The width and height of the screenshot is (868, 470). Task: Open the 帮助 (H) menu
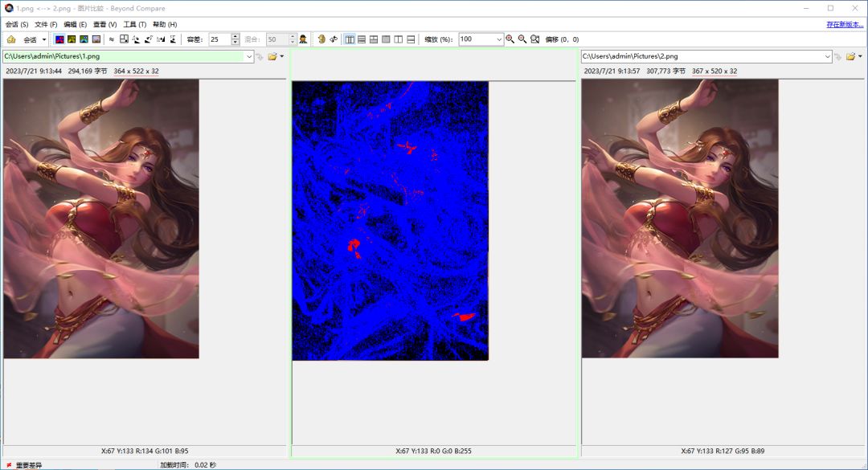[165, 24]
